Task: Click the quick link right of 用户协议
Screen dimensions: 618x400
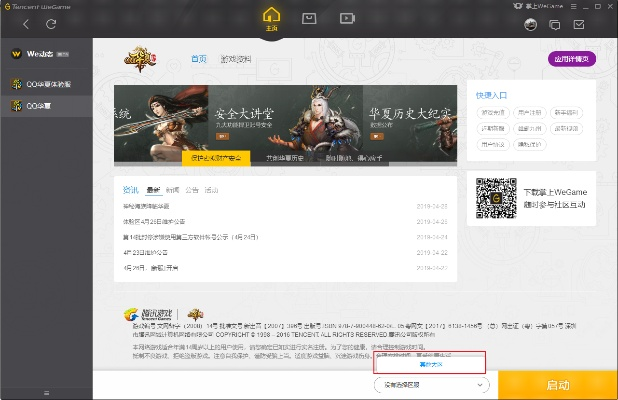Action: point(530,145)
